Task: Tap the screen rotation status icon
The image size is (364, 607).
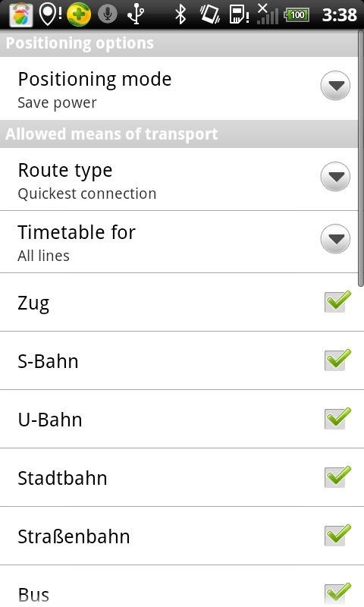Action: click(210, 14)
